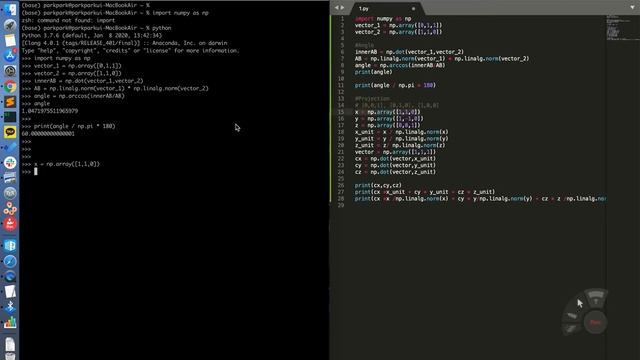Open Sublime Text from the dock
The image size is (640, 360).
click(x=10, y=102)
